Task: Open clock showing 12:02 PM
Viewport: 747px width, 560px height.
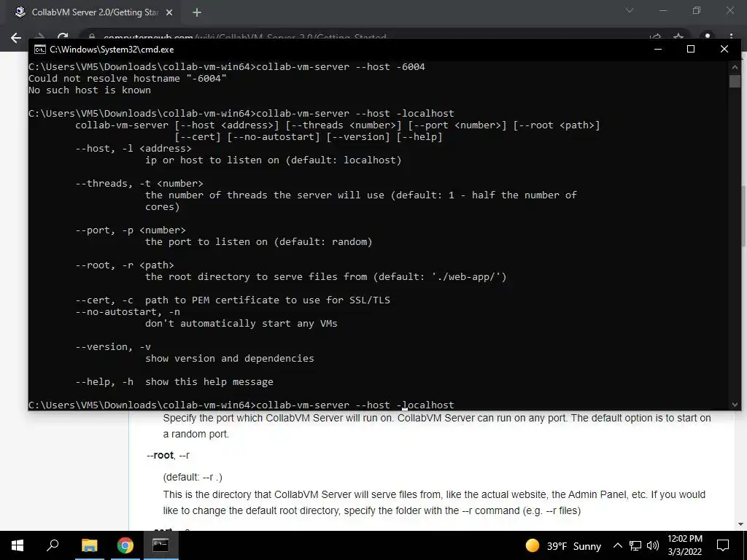Action: click(684, 545)
